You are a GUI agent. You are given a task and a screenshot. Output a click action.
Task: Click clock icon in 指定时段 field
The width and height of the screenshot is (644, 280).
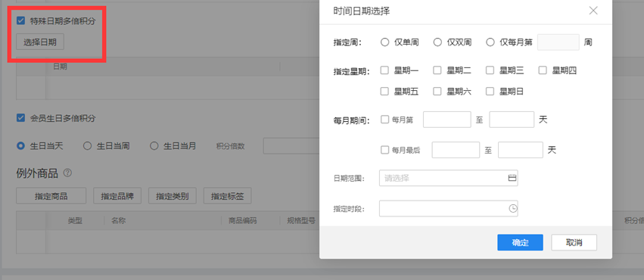click(x=512, y=209)
